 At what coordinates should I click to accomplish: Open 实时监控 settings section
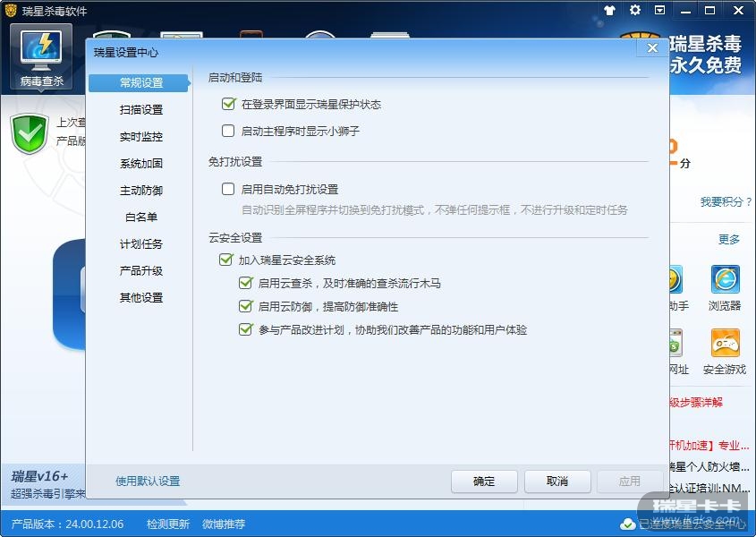[x=141, y=137]
